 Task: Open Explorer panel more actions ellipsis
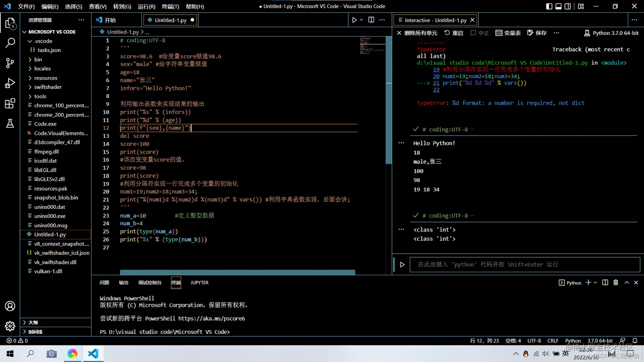tap(81, 20)
